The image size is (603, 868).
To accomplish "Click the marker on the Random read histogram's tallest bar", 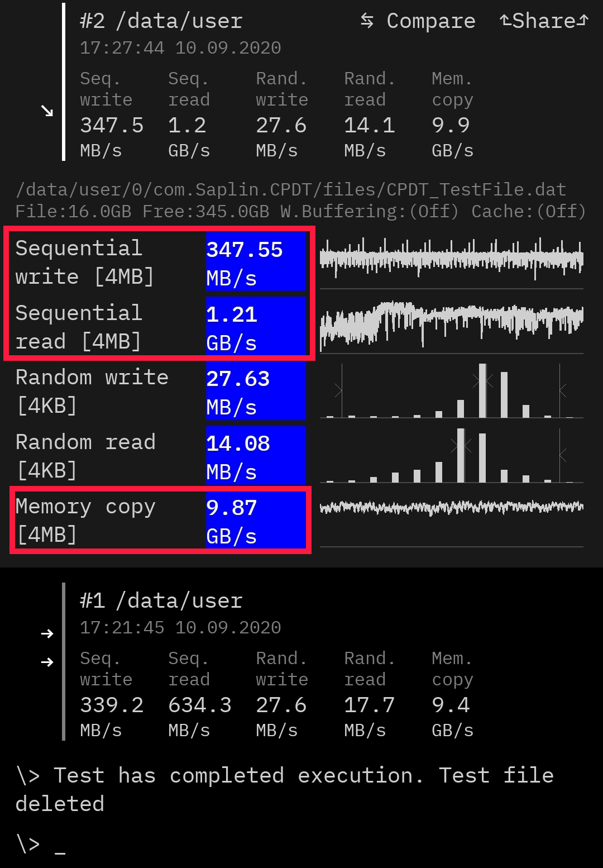I will tap(461, 446).
